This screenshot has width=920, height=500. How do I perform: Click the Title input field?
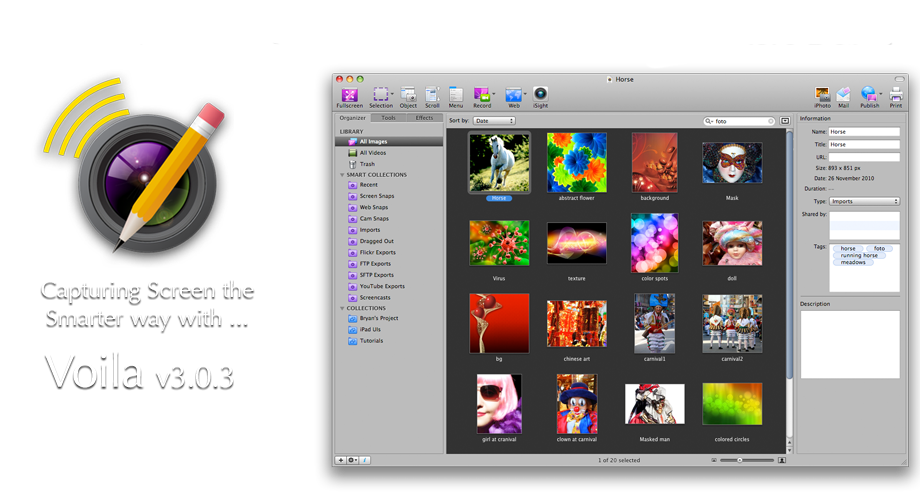pyautogui.click(x=864, y=144)
